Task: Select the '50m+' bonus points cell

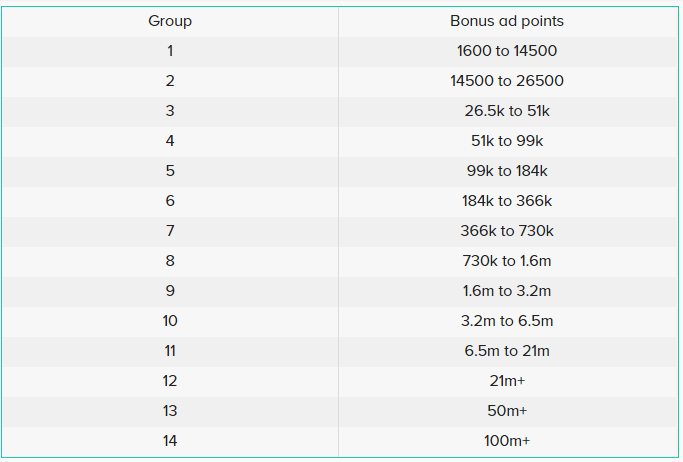Action: pos(507,411)
